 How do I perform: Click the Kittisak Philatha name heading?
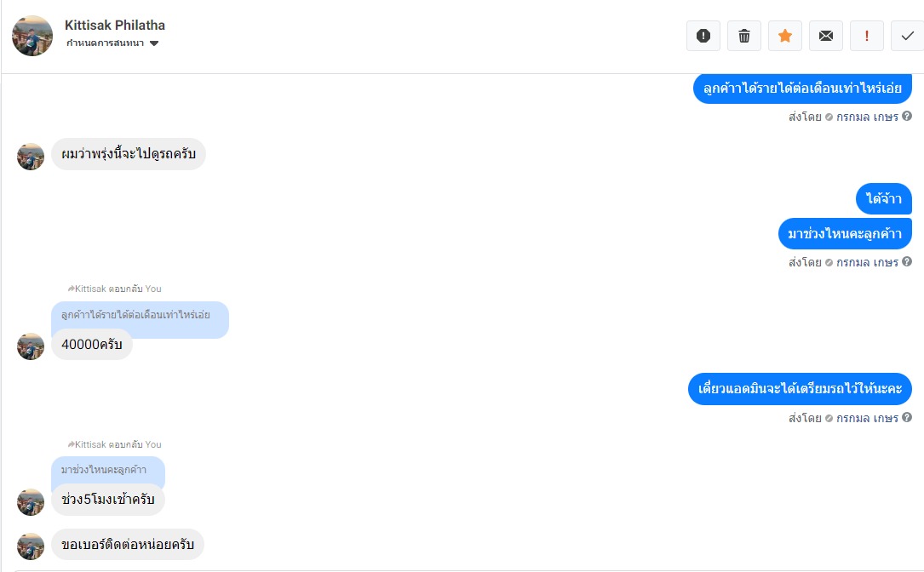coord(115,26)
